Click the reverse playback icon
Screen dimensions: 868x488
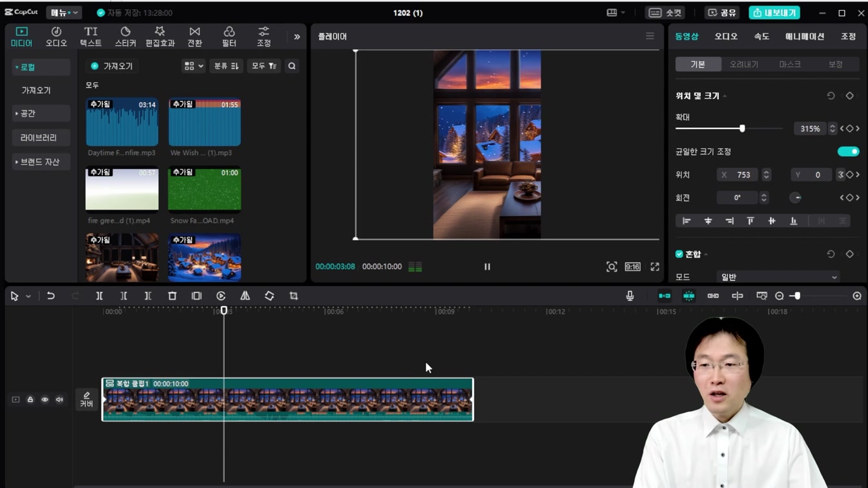point(221,296)
